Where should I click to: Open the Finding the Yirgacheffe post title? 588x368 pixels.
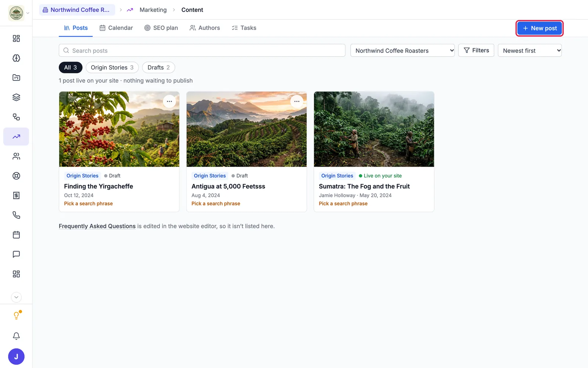point(98,186)
